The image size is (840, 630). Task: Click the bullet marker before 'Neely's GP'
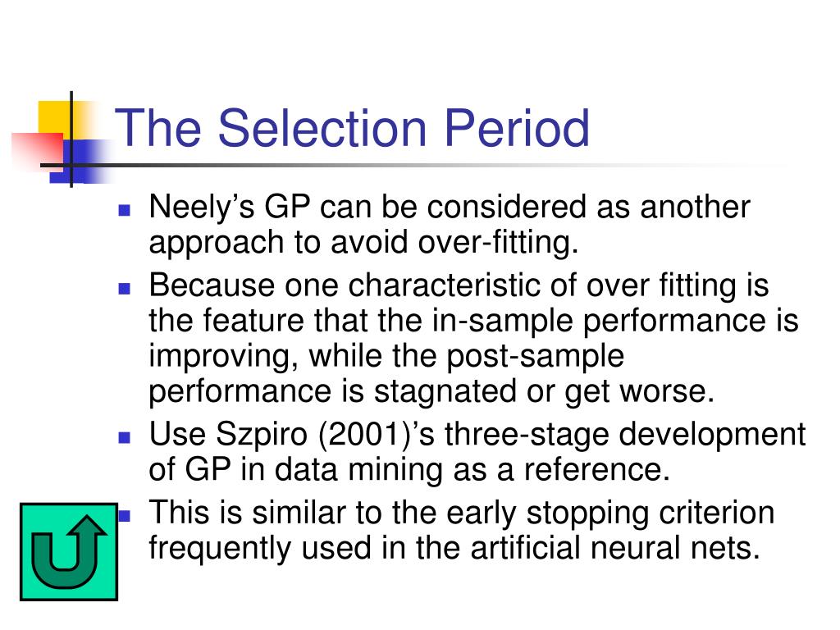click(x=125, y=209)
